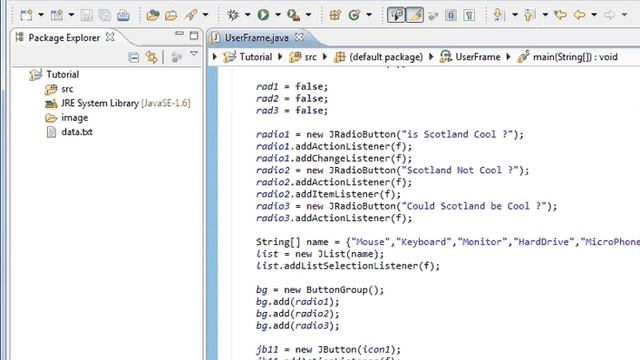This screenshot has height=360, width=640.
Task: Toggle Mark Occurrences in toolbar
Action: (x=396, y=15)
